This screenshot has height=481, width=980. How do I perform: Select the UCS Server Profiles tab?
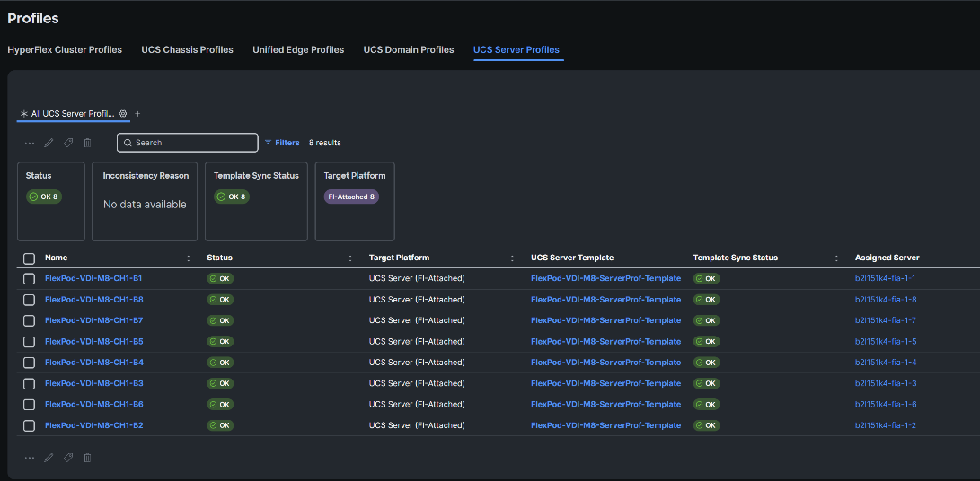(x=516, y=50)
